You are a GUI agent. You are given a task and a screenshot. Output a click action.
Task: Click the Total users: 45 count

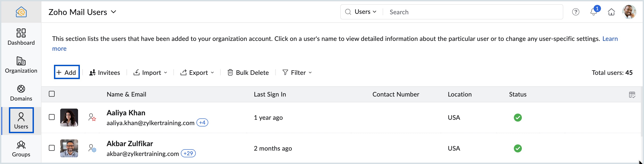[x=612, y=73]
